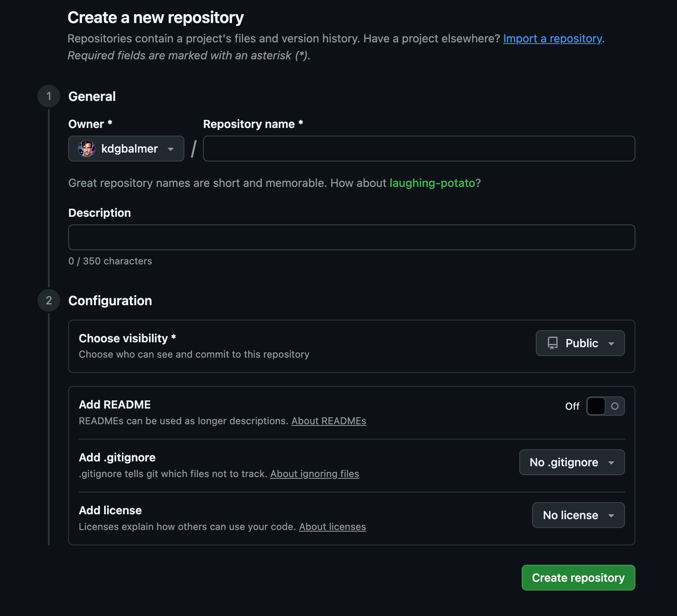Click into the Description input box
This screenshot has width=677, height=616.
(351, 237)
